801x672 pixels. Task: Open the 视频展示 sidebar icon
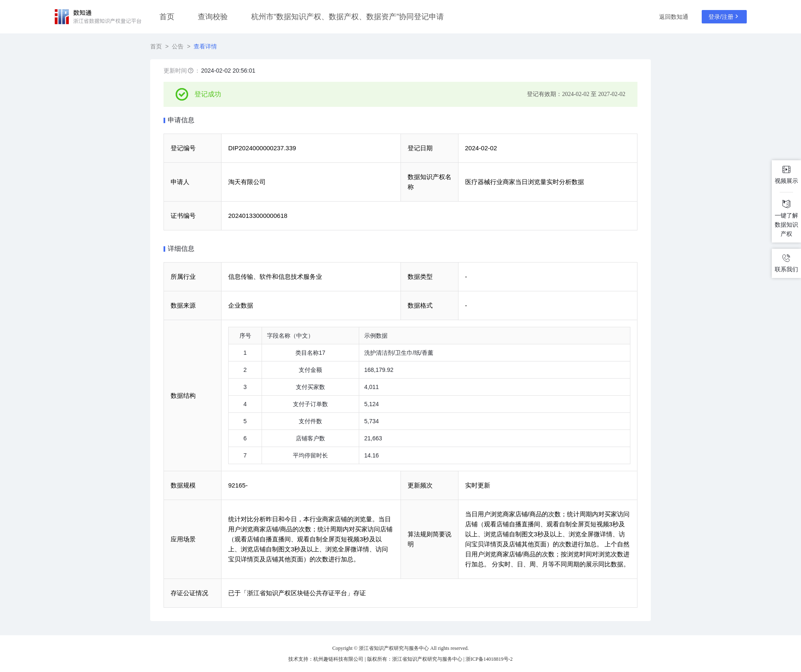click(x=786, y=169)
